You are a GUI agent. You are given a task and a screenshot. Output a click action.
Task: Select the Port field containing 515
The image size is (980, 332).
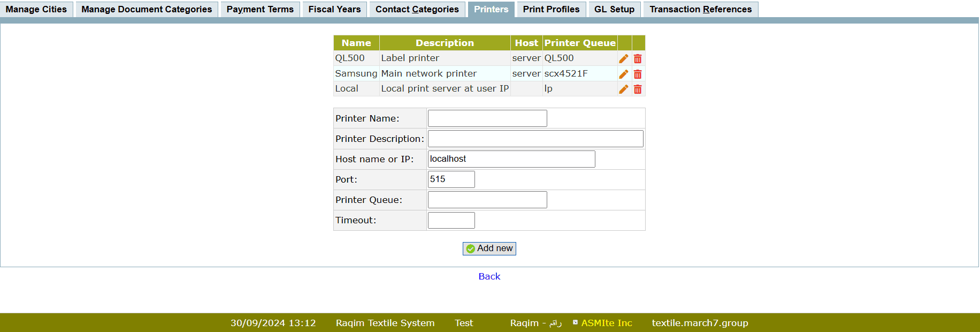click(x=451, y=179)
